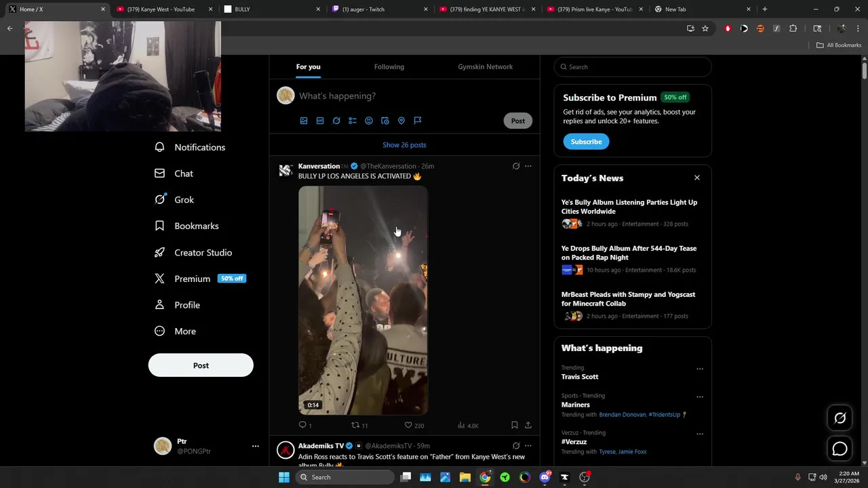Open emoji picker in composer

[369, 121]
